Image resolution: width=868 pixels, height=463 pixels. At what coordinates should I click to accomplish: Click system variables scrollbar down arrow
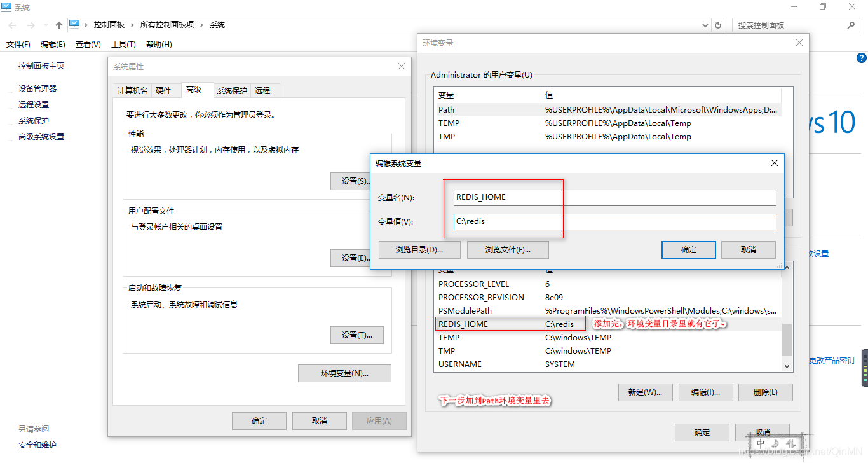point(787,366)
